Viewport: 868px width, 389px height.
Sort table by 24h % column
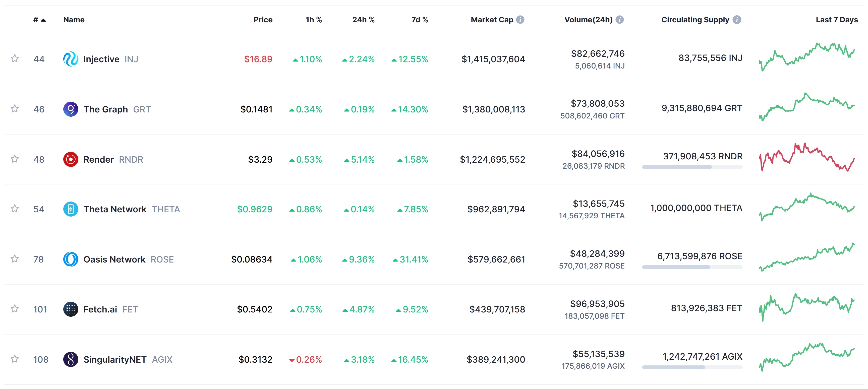pyautogui.click(x=363, y=20)
